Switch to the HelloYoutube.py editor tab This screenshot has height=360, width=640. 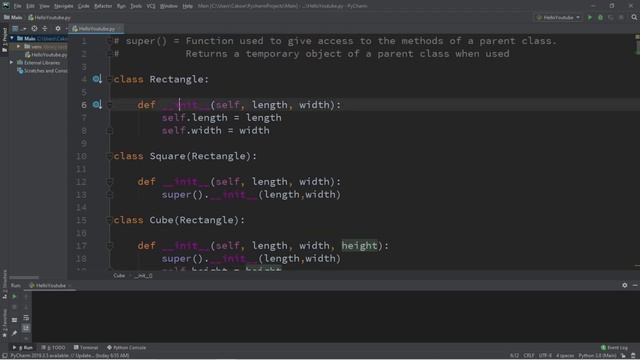coord(95,29)
